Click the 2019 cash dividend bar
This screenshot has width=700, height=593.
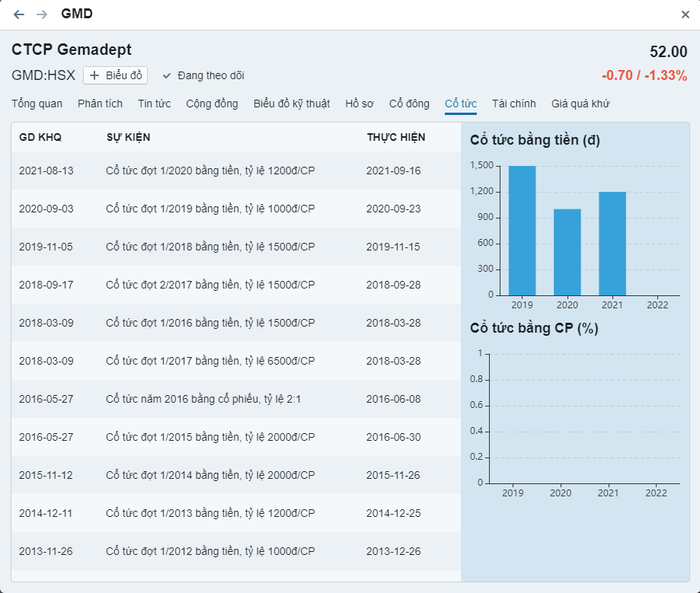(523, 231)
